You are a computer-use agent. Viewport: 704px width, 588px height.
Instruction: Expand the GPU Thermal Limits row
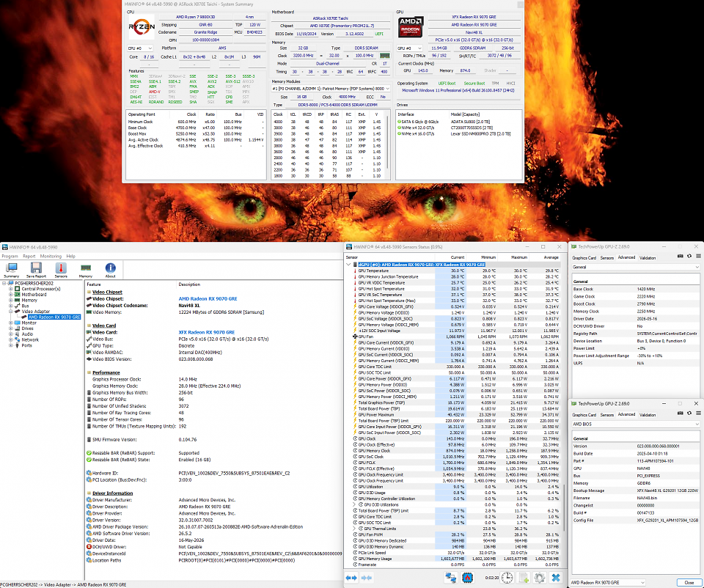(354, 529)
